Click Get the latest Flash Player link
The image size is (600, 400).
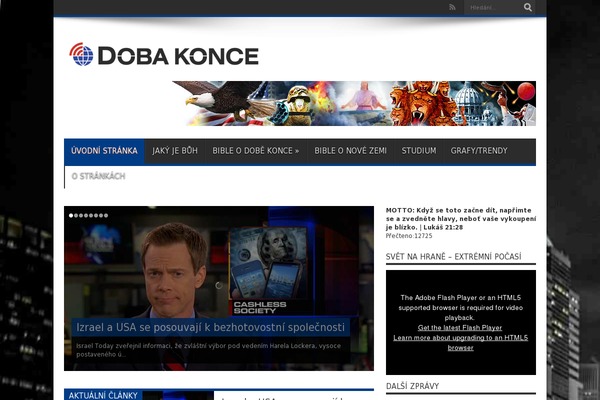tap(460, 328)
